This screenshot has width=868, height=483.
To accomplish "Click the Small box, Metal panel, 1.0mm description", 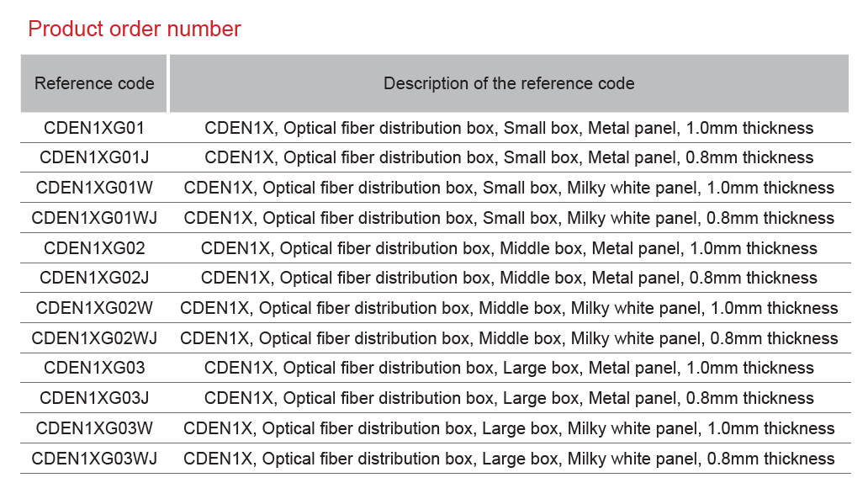I will coord(509,128).
